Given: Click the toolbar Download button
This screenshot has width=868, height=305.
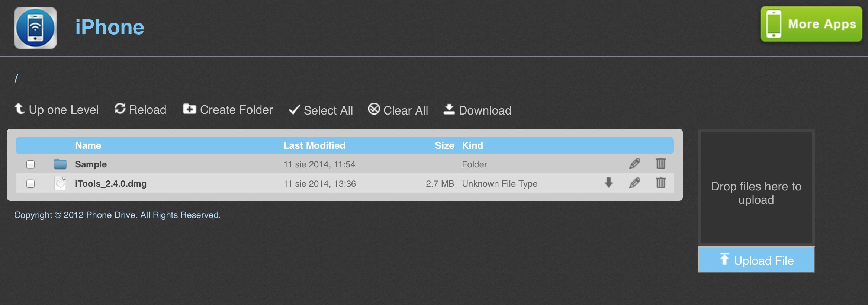Looking at the screenshot, I should (478, 110).
